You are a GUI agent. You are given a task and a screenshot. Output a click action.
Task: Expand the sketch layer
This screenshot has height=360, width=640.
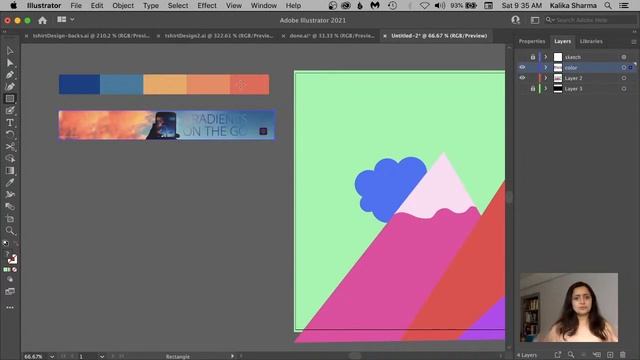pos(546,57)
